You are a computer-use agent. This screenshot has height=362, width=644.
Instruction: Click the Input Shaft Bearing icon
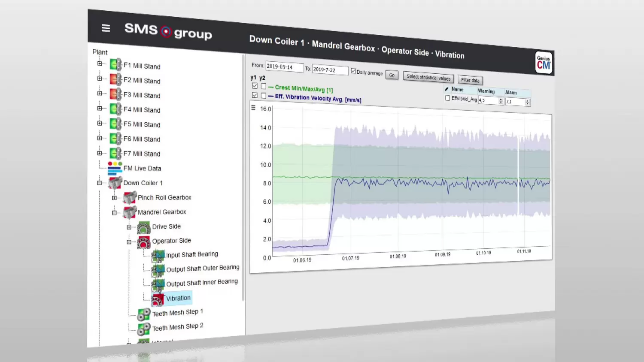[158, 256]
